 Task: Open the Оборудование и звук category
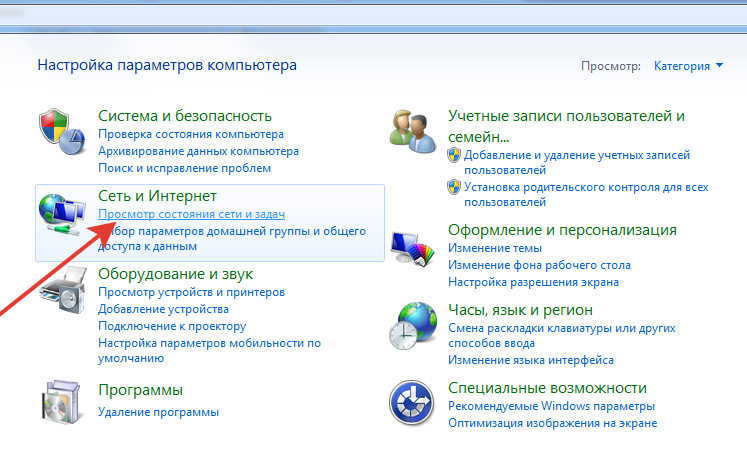175,274
